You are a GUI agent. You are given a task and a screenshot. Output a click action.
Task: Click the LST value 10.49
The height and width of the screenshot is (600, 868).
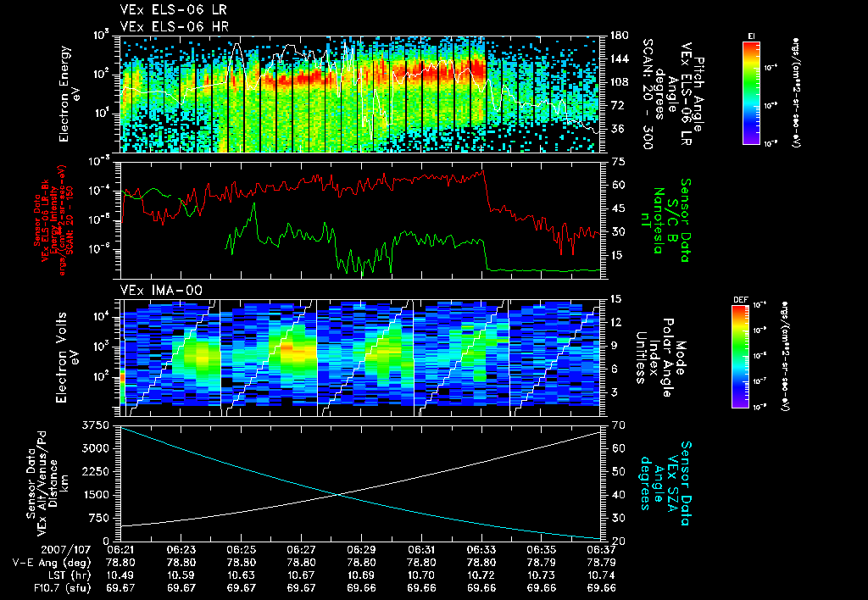(120, 575)
